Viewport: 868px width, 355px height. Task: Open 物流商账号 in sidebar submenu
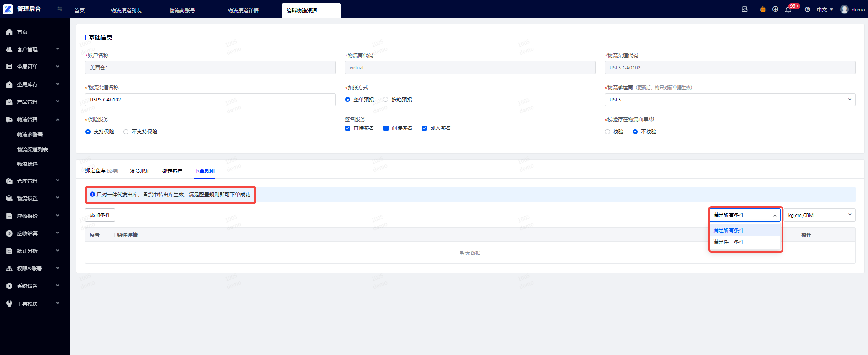pyautogui.click(x=30, y=135)
